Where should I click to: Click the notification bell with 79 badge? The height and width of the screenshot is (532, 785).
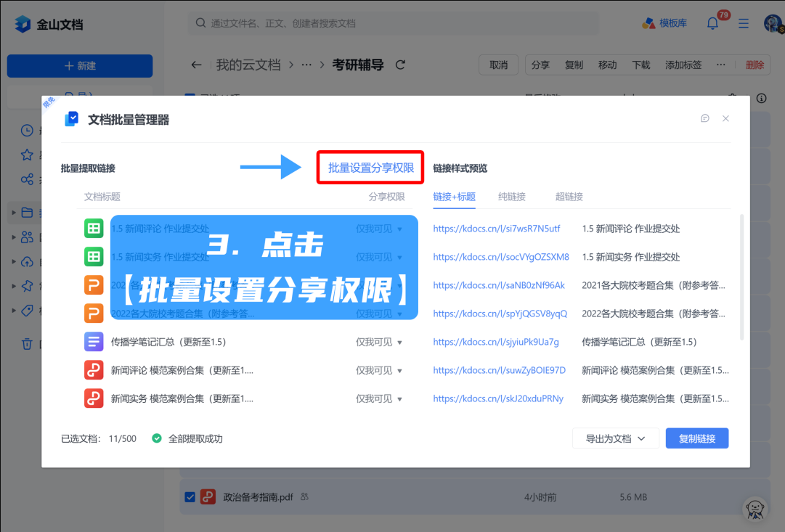pos(712,23)
